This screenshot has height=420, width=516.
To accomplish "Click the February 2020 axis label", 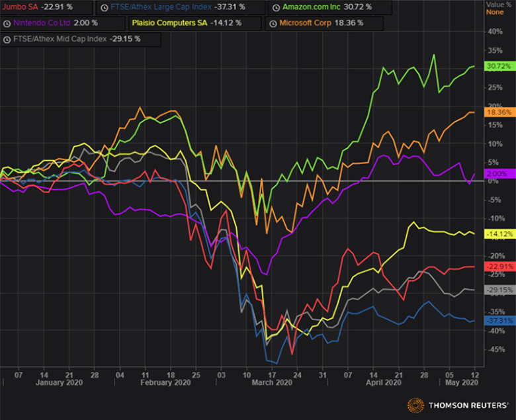I will tap(165, 383).
